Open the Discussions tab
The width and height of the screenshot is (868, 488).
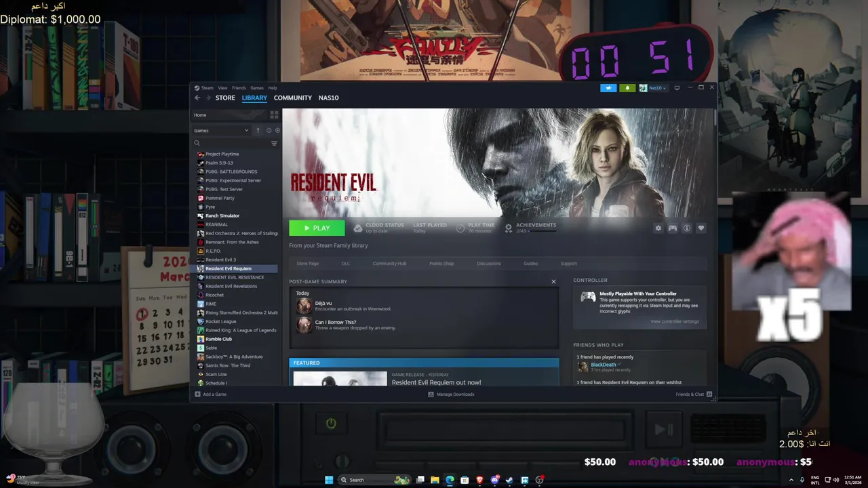coord(488,264)
